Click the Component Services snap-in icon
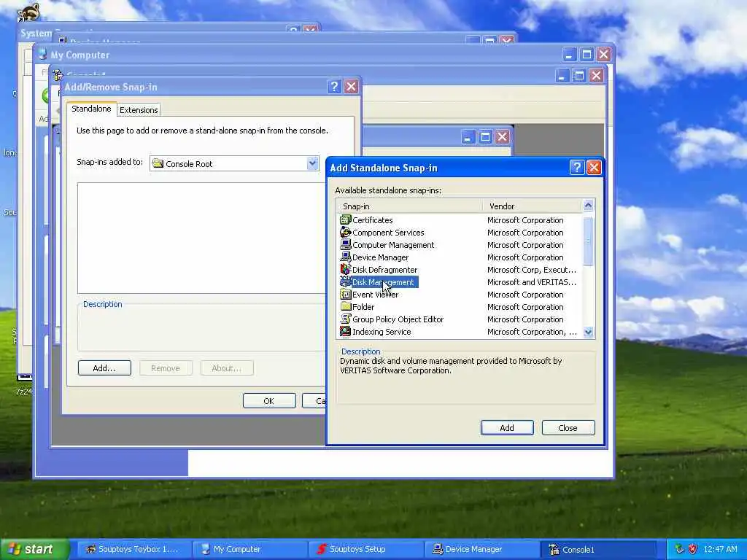Screen dimensions: 747x560 [345, 233]
